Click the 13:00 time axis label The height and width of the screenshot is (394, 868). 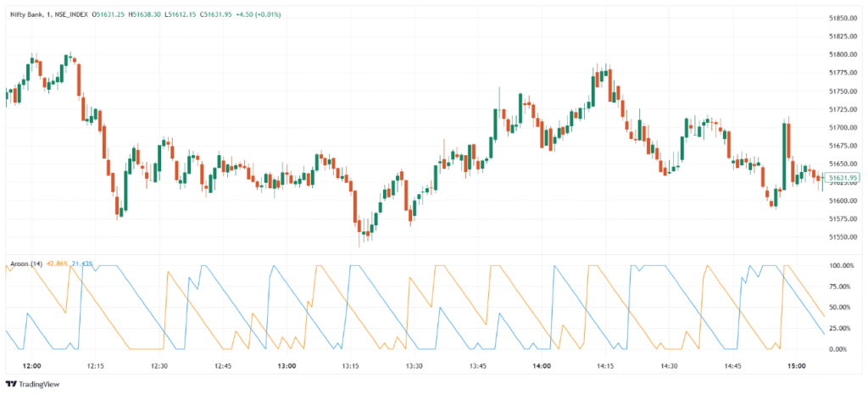coord(287,366)
